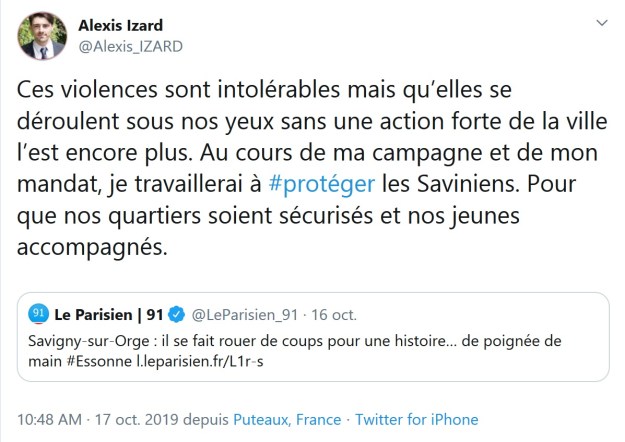Viewport: 625px width, 442px height.
Task: Click Alexis Izard's profile picture
Action: pyautogui.click(x=42, y=36)
